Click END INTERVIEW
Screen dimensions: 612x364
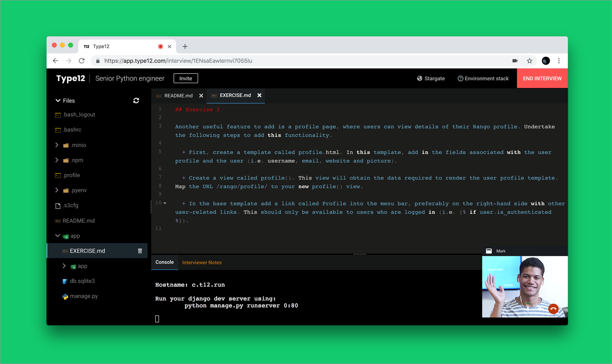(542, 78)
